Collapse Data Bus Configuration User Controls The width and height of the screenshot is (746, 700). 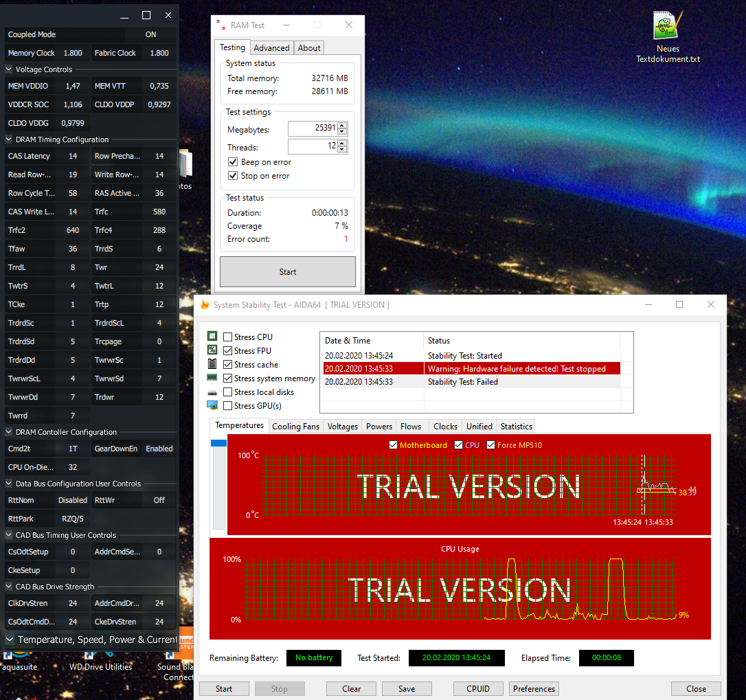(8, 484)
